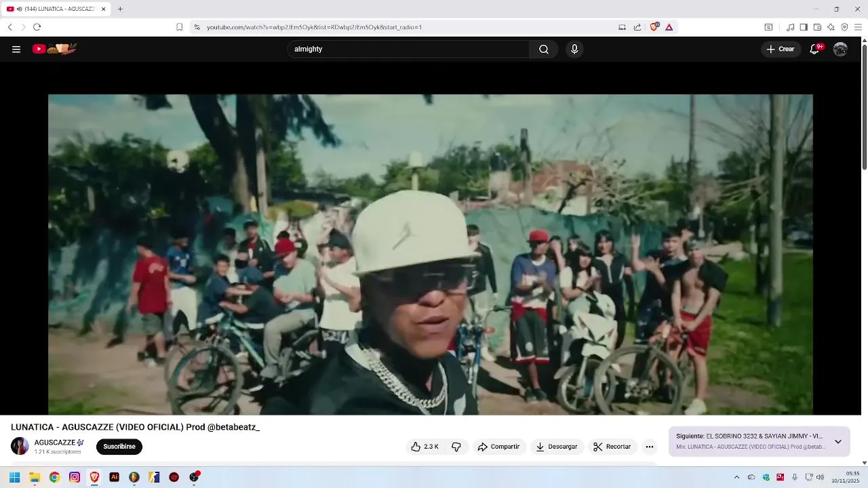Open a new browser tab
Screen dimensions: 868x488
click(120, 9)
